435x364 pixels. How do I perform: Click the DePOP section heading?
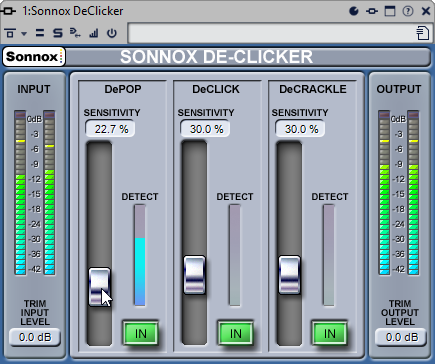123,89
